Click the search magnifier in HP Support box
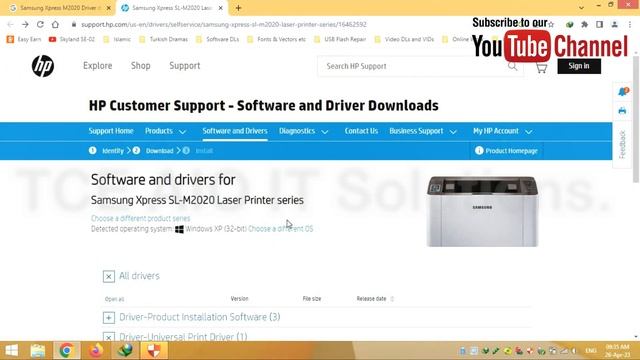This screenshot has width=640, height=360. (x=512, y=66)
